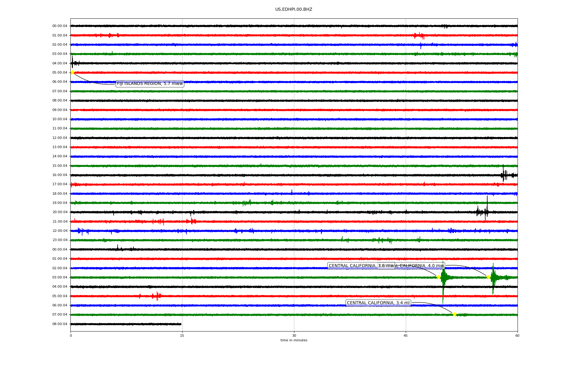Click the CENTRAL CALIFORNIA 3.6 annotation label
Viewport: 588px width, 368px height.
click(355, 266)
